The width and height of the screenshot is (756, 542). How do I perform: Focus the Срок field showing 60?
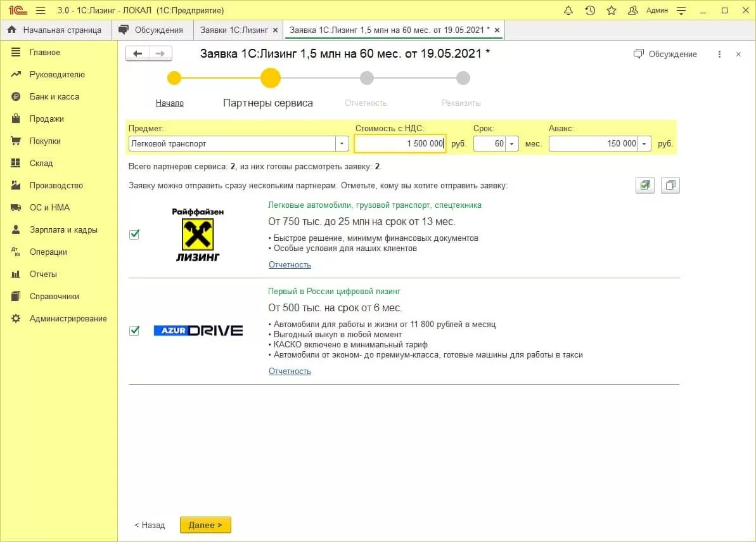[x=490, y=144]
